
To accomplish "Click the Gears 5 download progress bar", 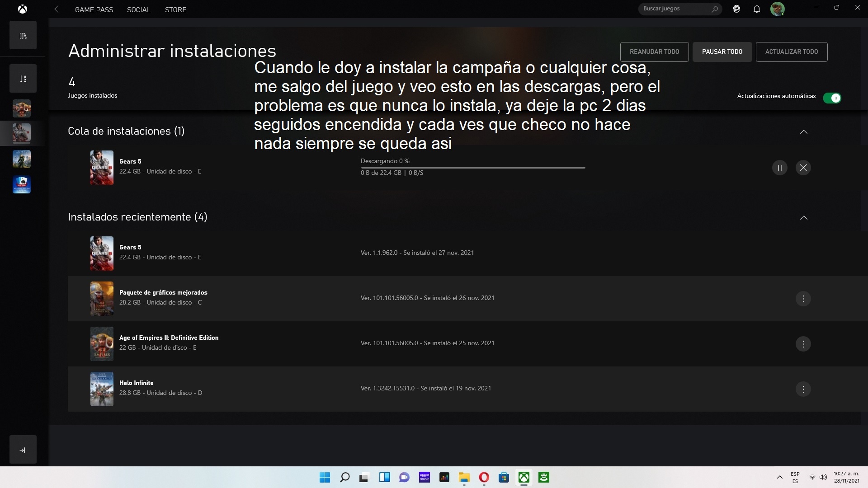I will coord(473,167).
